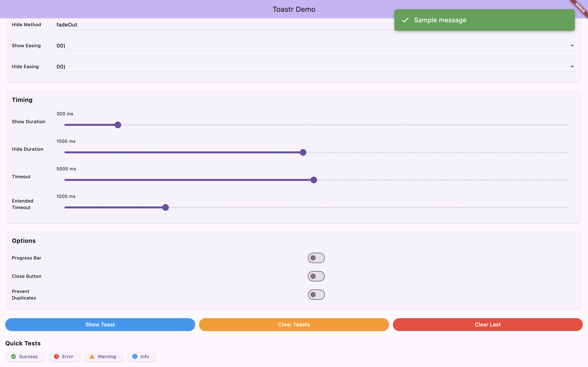Image resolution: width=588 pixels, height=367 pixels.
Task: Click the Info chip's blue info icon
Action: (135, 356)
